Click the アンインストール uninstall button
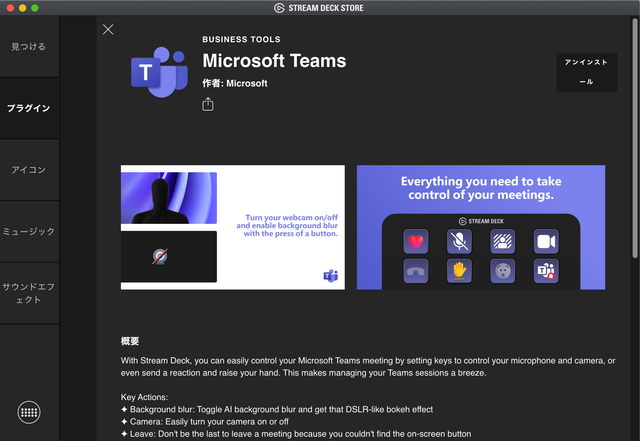 click(x=587, y=72)
